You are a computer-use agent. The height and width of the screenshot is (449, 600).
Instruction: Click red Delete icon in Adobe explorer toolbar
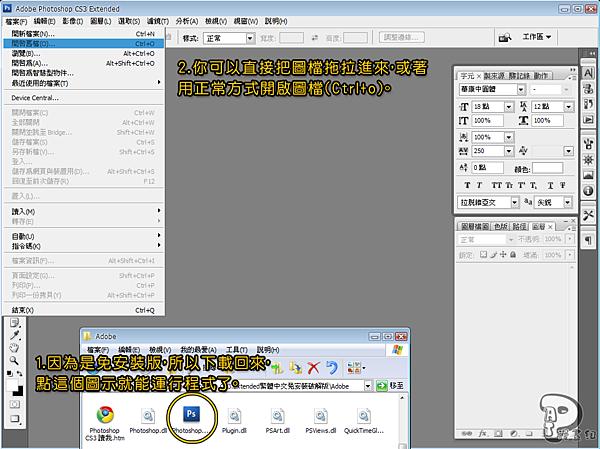pyautogui.click(x=314, y=368)
